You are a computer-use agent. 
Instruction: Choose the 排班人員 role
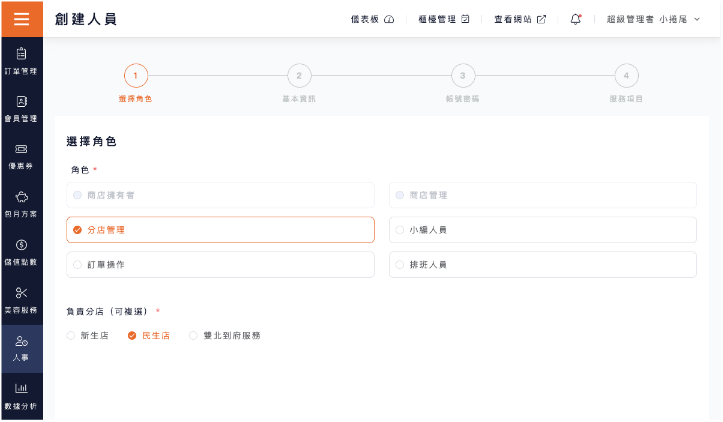pyautogui.click(x=543, y=265)
